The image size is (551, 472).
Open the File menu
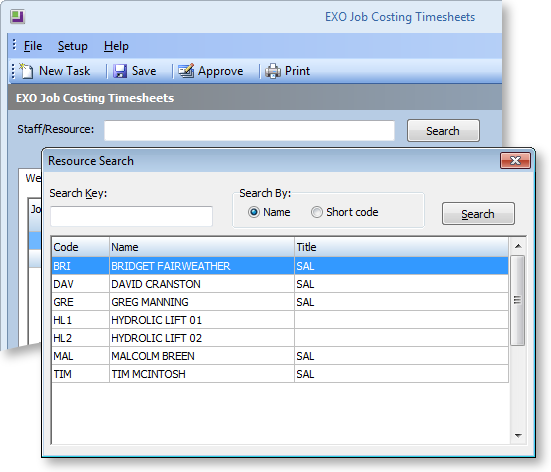point(33,46)
